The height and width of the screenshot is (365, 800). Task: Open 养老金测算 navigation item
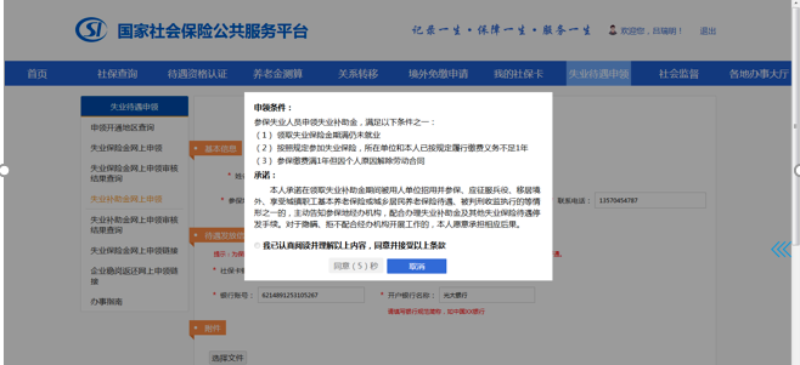(278, 74)
